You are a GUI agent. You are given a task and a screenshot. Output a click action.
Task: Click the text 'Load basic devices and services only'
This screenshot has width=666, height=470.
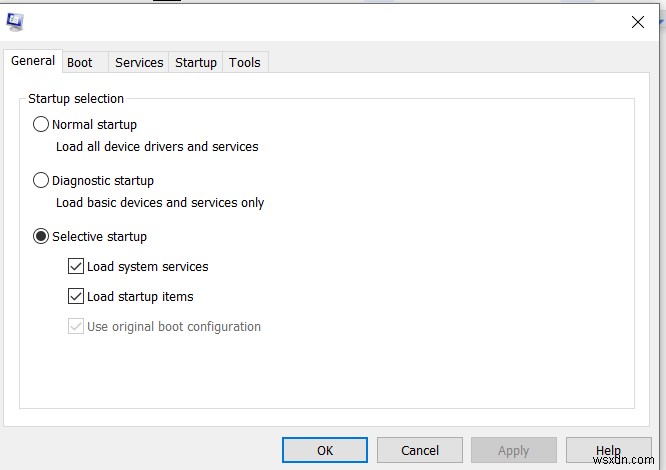160,203
